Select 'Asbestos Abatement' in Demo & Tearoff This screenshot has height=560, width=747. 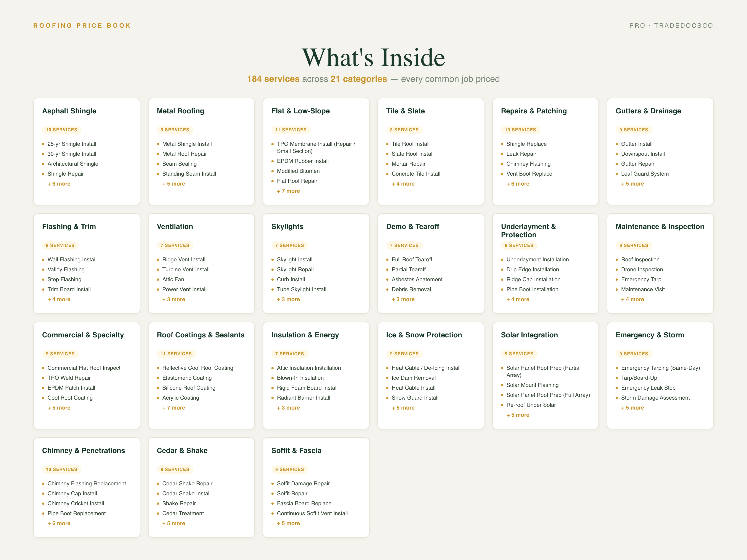[x=417, y=280]
